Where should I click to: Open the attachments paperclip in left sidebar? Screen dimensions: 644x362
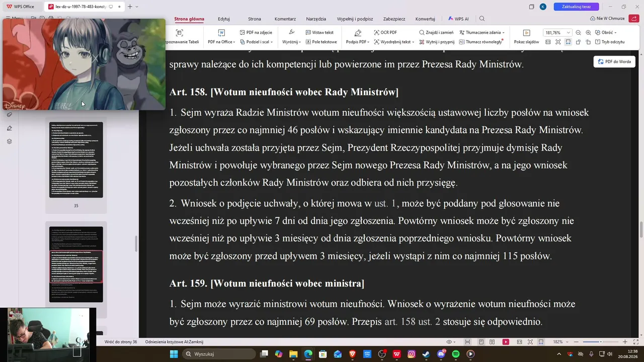pos(9,115)
